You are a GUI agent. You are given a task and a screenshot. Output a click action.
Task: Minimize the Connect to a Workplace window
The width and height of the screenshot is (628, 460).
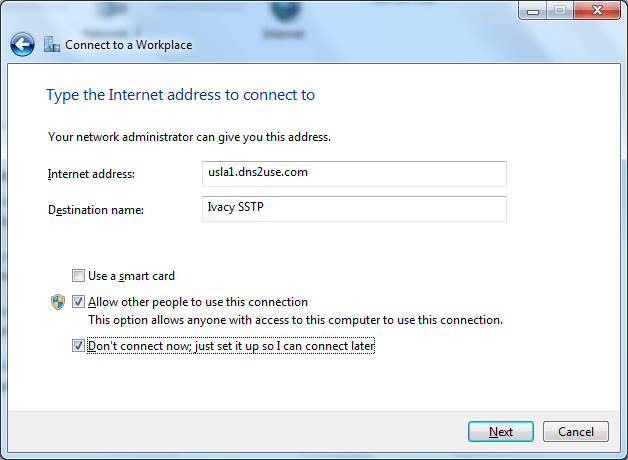pyautogui.click(x=533, y=10)
